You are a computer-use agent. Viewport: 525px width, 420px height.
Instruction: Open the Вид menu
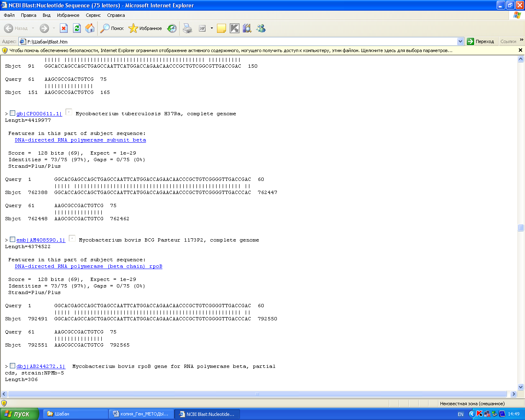click(x=46, y=15)
